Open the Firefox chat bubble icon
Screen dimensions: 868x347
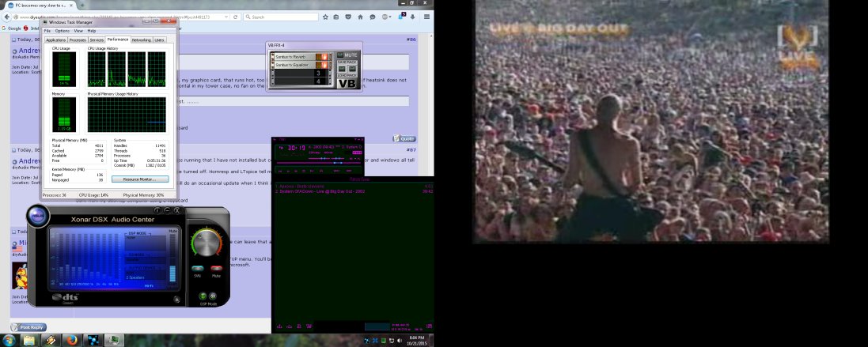pyautogui.click(x=373, y=17)
